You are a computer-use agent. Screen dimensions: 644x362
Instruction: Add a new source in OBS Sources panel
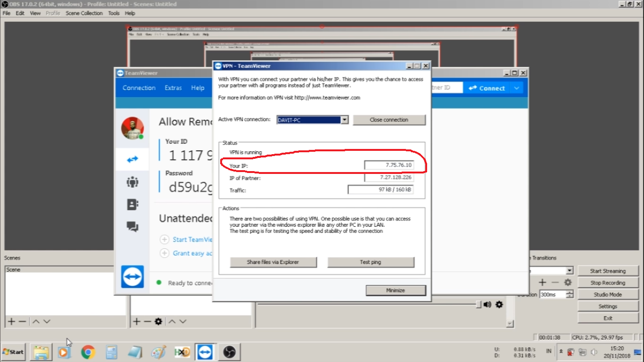click(137, 321)
